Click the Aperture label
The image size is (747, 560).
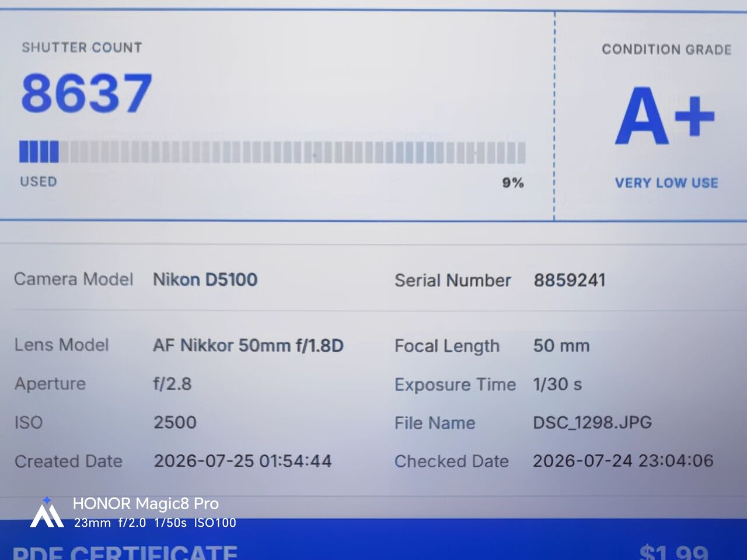(50, 384)
